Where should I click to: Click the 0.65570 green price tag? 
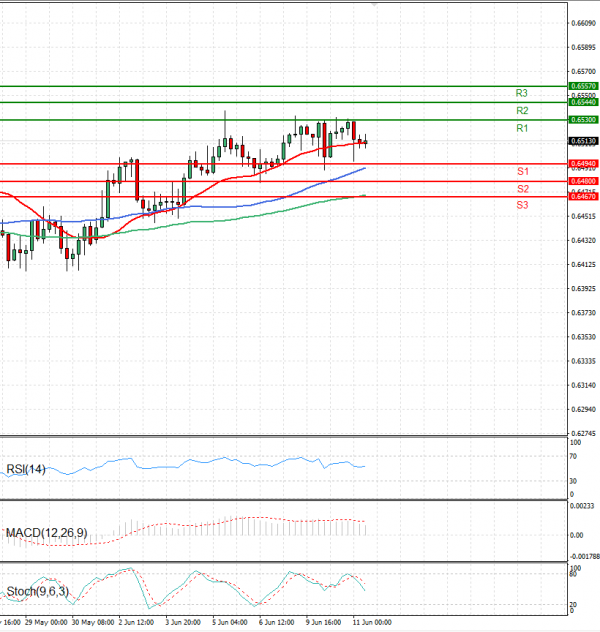pos(583,86)
